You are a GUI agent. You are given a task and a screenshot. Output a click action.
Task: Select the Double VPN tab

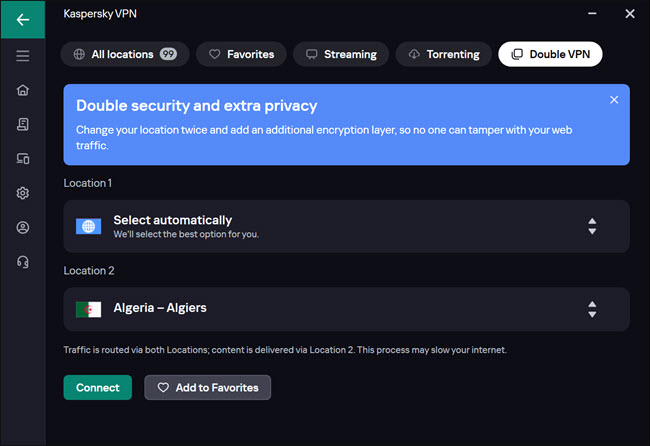point(550,54)
